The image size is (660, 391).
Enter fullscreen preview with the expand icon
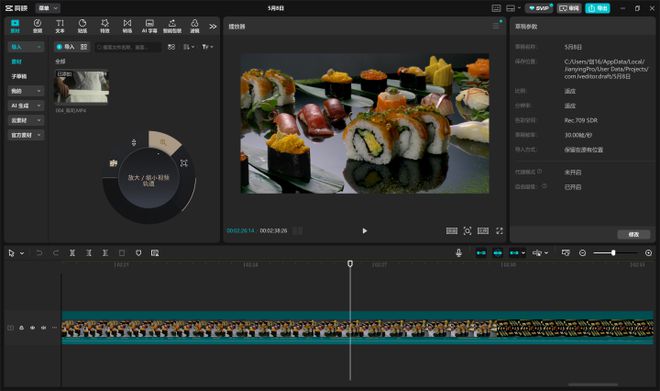pos(499,231)
